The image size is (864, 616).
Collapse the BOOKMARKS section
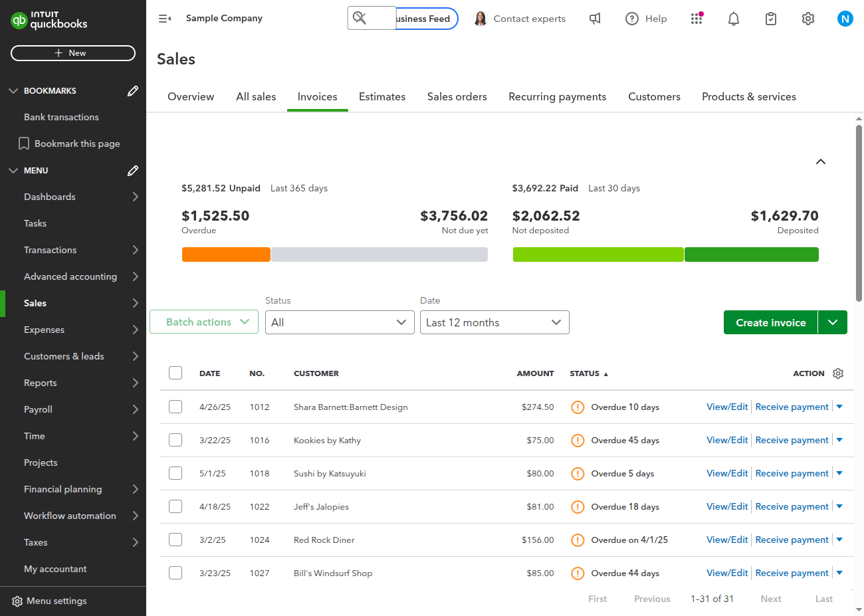coord(13,91)
